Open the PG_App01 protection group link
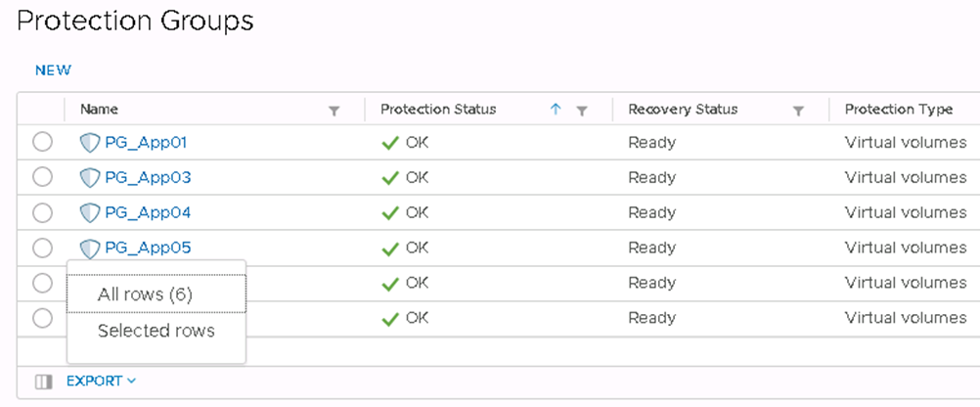This screenshot has height=407, width=980. click(146, 143)
